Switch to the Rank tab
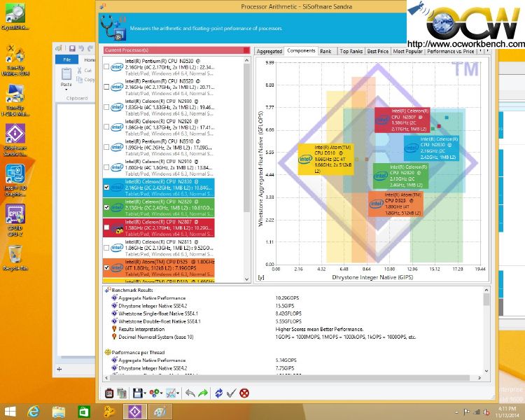Viewport: 525px width, 420px height. click(x=325, y=51)
